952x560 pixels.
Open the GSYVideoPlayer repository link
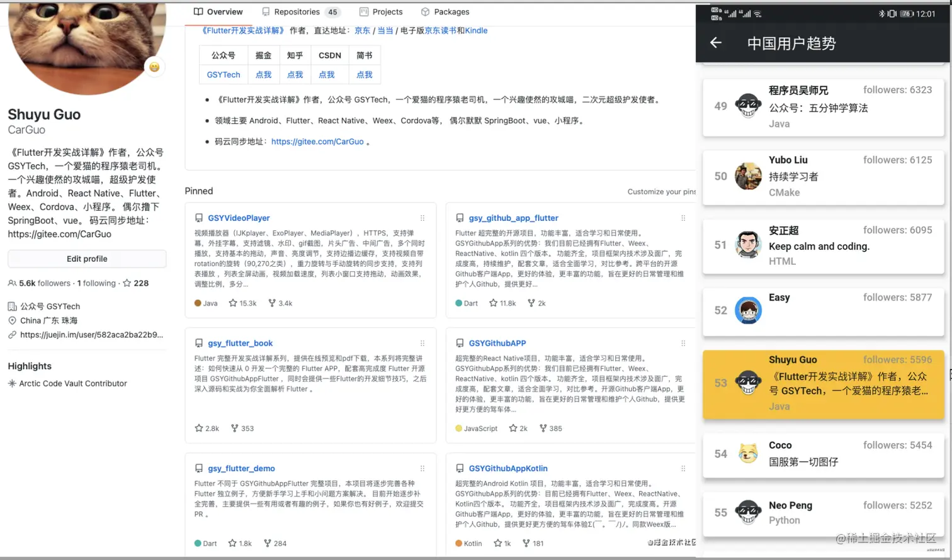click(239, 218)
